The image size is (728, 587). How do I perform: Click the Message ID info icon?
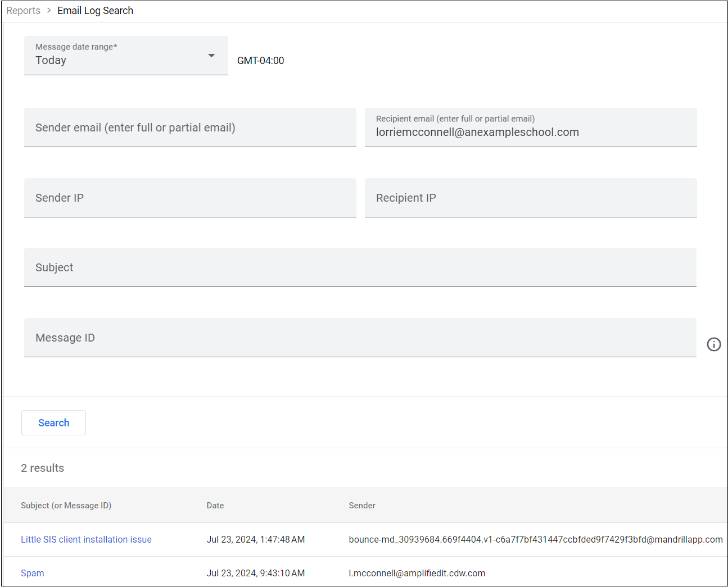(x=713, y=344)
